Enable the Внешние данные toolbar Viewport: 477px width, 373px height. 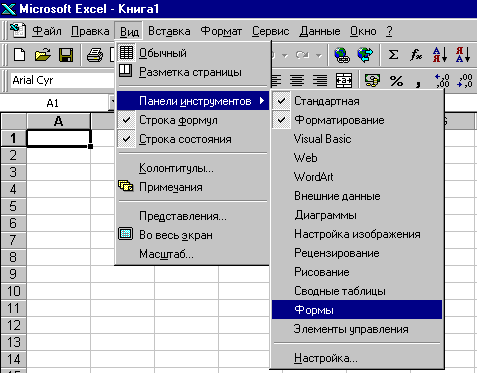tap(357, 196)
